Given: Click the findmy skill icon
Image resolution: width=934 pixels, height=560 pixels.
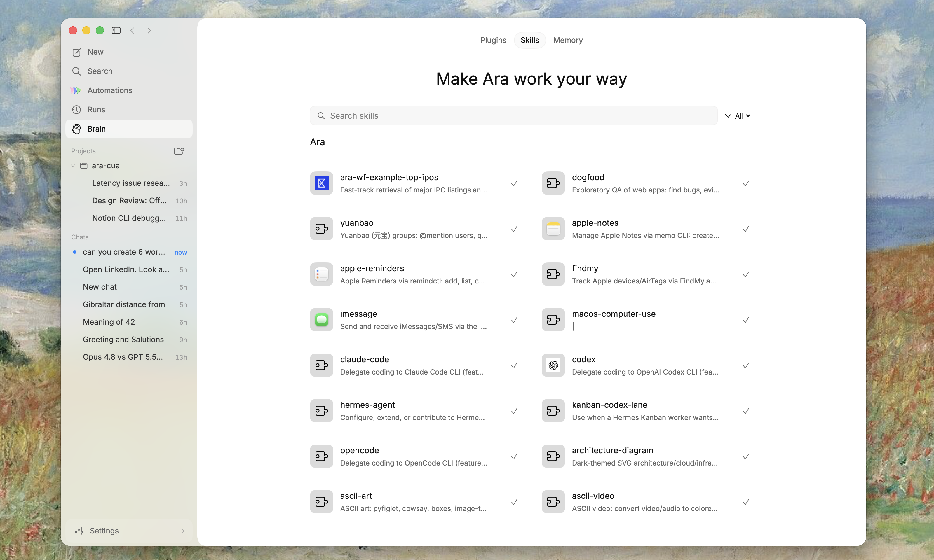Looking at the screenshot, I should [553, 274].
